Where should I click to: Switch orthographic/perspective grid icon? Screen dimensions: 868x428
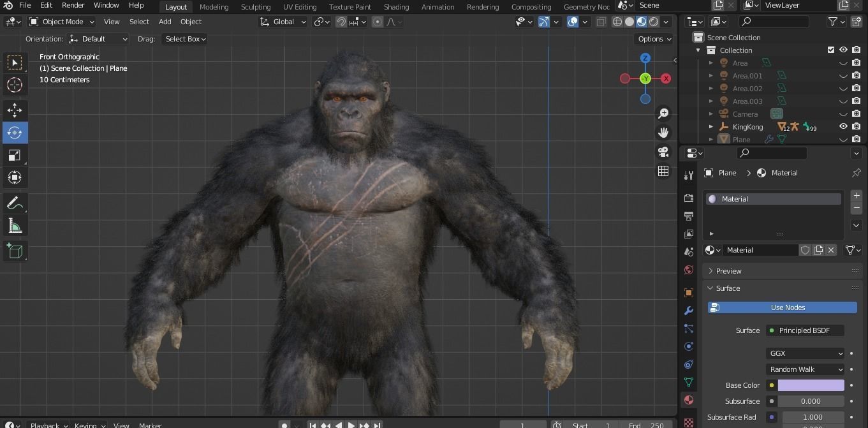[x=663, y=171]
